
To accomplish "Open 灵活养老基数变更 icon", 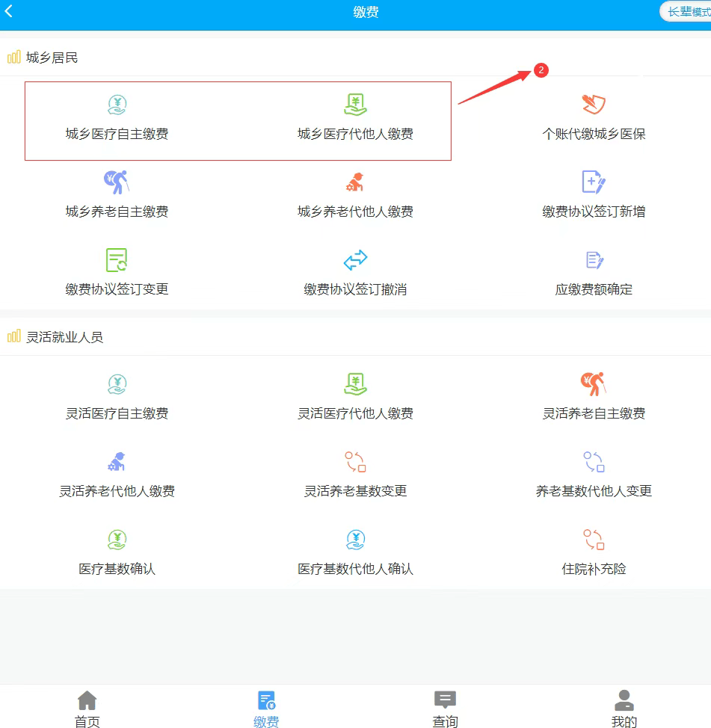I will pyautogui.click(x=355, y=462).
